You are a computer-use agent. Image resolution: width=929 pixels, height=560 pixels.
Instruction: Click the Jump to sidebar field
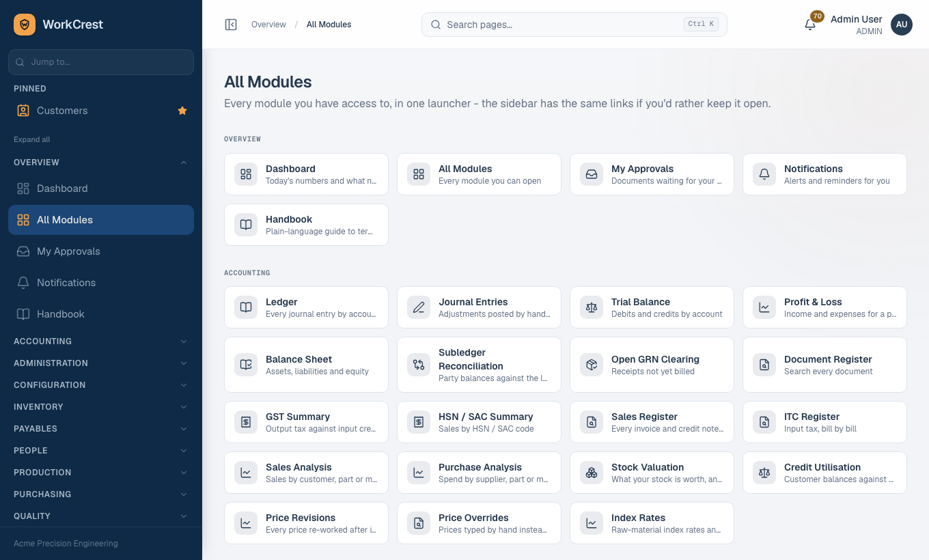101,62
